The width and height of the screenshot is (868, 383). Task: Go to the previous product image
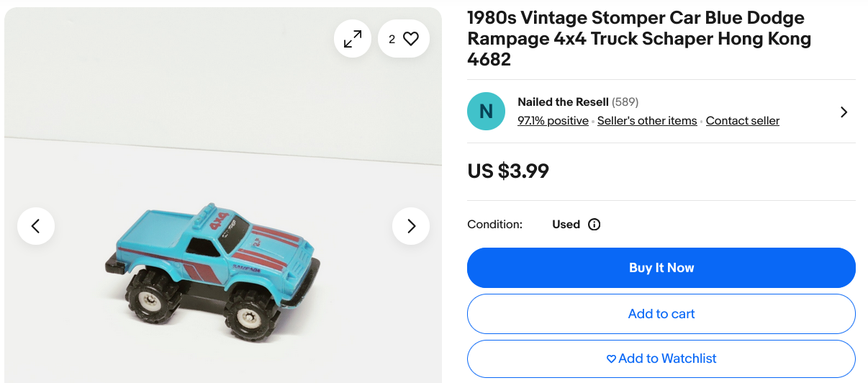click(36, 226)
